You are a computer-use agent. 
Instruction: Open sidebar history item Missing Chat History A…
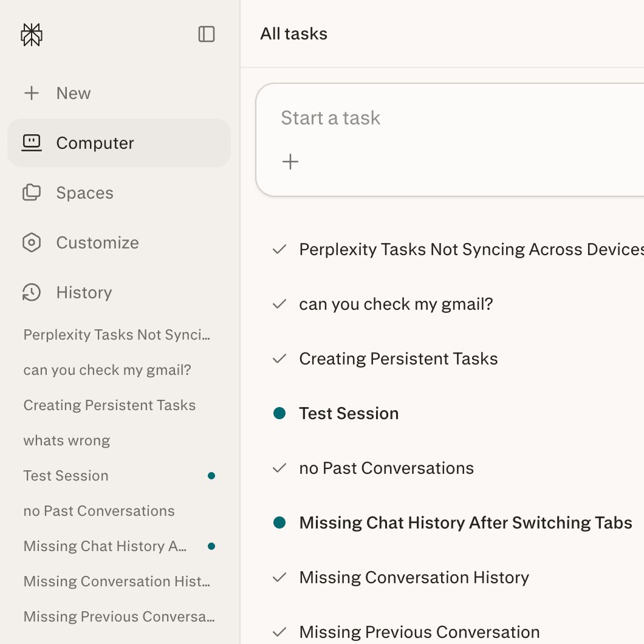tap(104, 546)
